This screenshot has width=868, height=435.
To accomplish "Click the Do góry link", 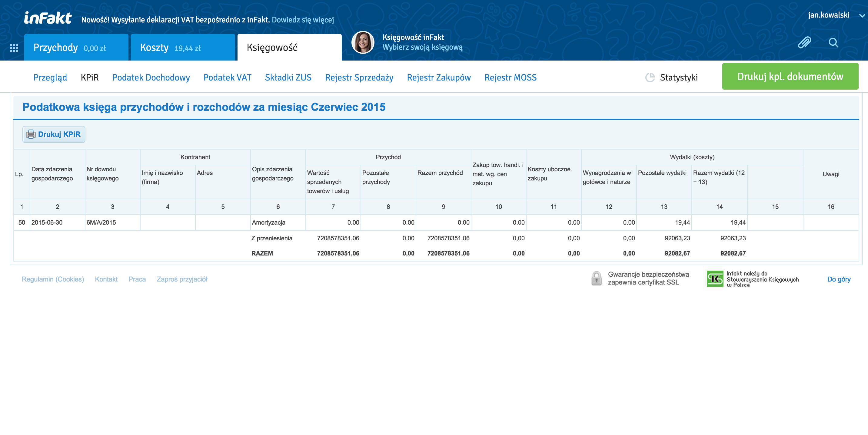I will tap(839, 279).
